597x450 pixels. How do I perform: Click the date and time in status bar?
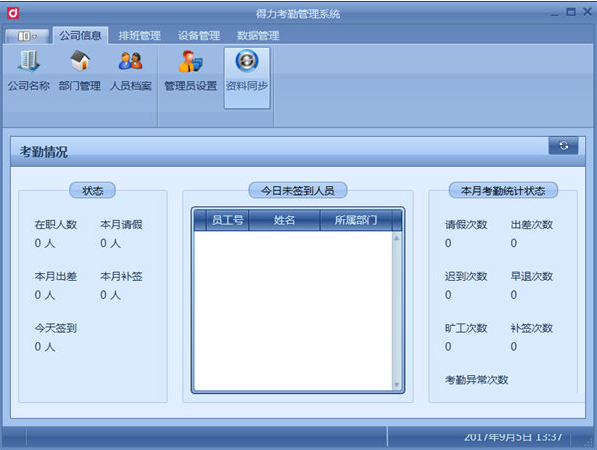512,437
